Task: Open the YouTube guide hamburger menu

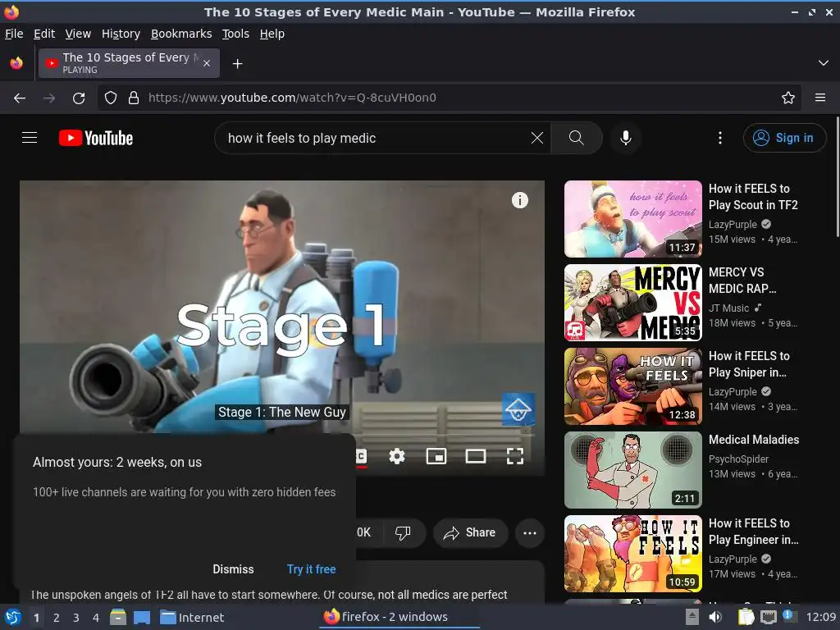Action: [30, 138]
